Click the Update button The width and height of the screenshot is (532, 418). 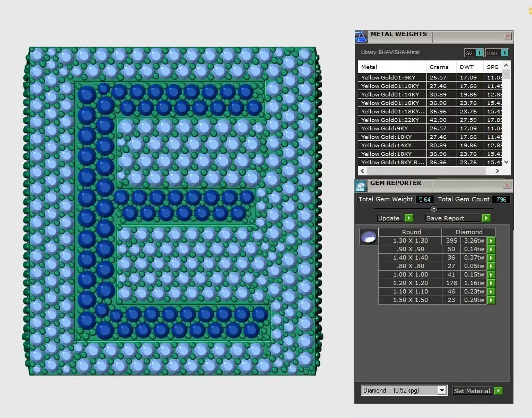click(390, 218)
